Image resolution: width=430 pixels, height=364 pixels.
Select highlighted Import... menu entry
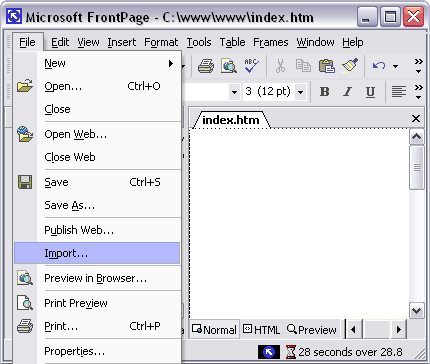click(x=97, y=253)
